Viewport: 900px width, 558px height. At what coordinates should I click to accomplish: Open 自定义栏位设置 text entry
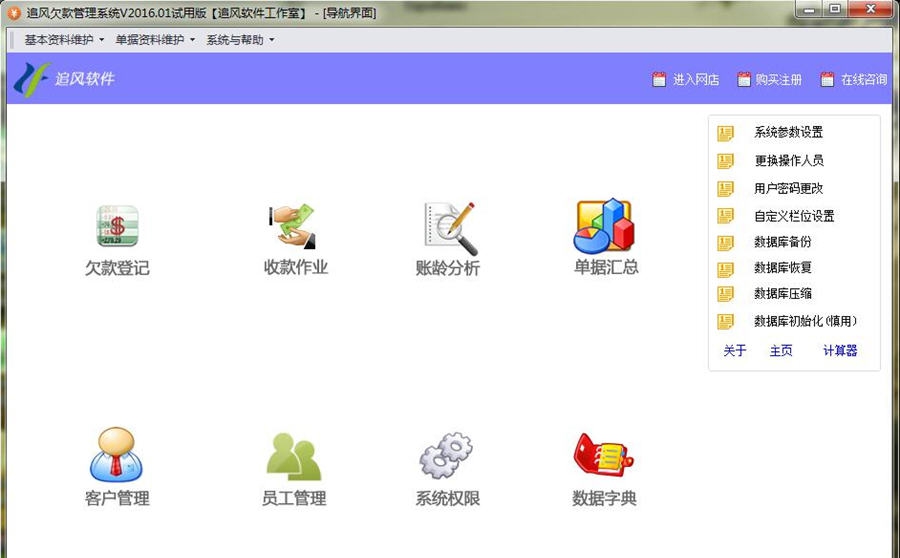click(794, 216)
